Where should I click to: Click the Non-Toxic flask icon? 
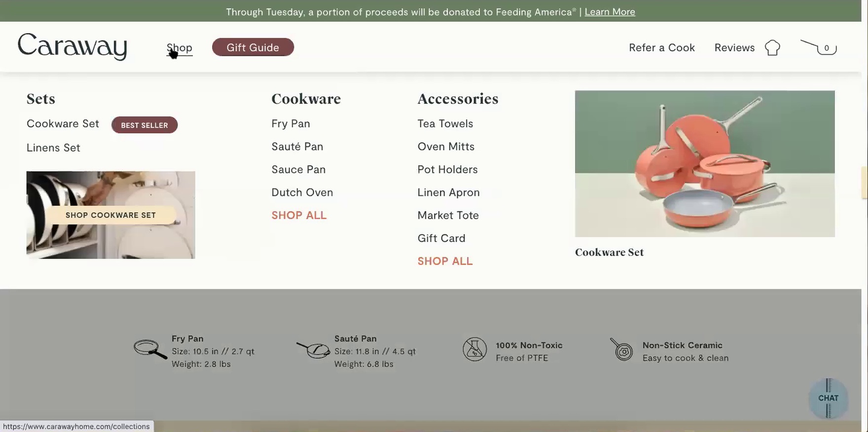pyautogui.click(x=474, y=349)
